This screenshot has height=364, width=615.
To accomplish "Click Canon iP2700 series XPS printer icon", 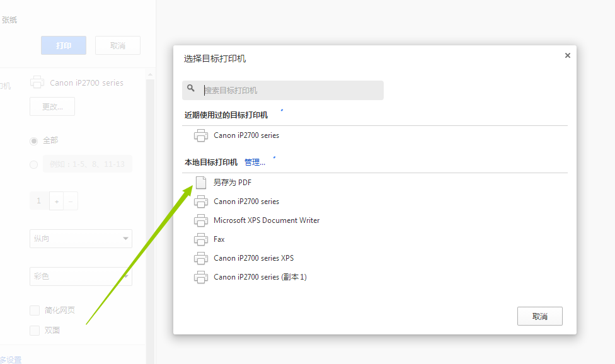I will tap(201, 258).
